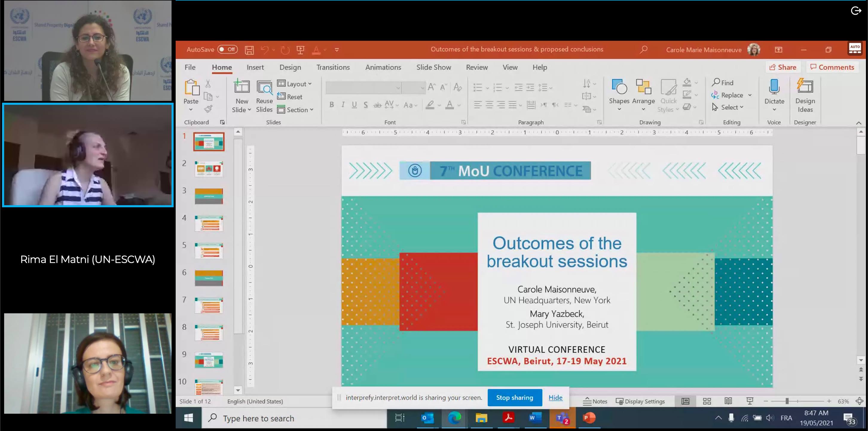
Task: Switch to Slide Sorter view icon
Action: 707,401
